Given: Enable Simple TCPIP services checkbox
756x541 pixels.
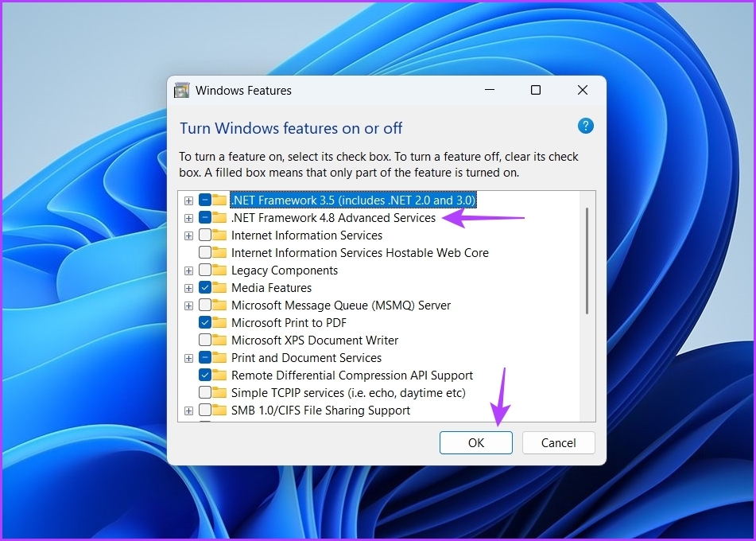Looking at the screenshot, I should pyautogui.click(x=205, y=392).
